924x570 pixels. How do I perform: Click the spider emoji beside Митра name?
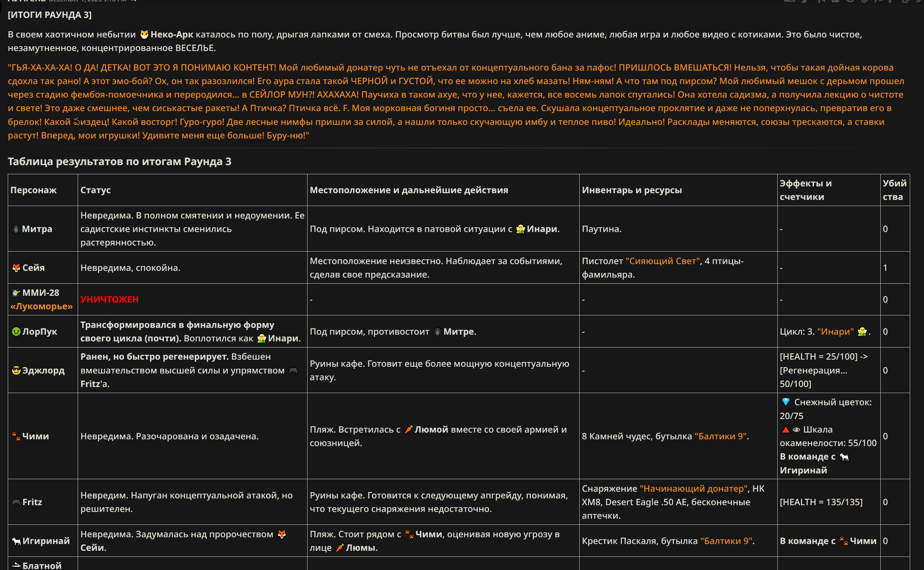16,229
